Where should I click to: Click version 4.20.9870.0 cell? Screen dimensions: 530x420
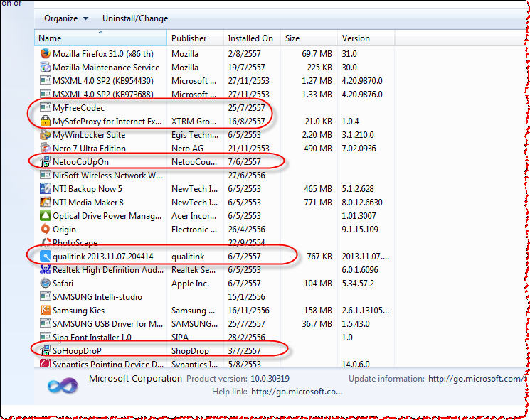[362, 81]
